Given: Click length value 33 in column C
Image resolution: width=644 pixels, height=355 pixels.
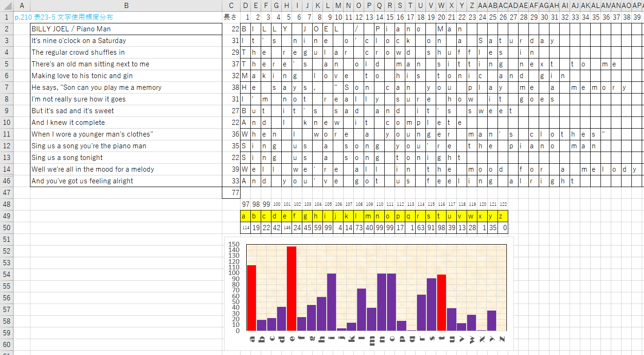Looking at the screenshot, I should click(x=231, y=181).
